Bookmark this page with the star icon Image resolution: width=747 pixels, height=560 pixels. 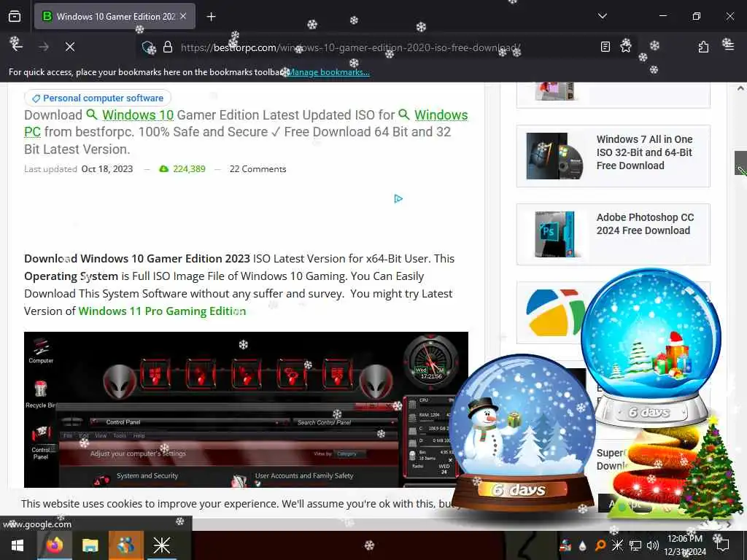coord(625,47)
